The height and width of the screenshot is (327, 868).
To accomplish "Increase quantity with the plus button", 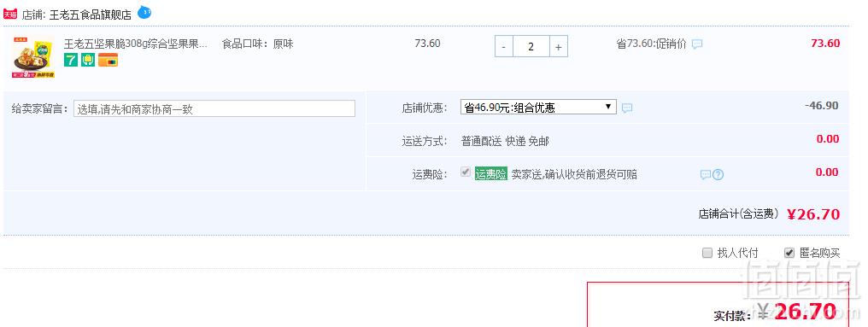I will (x=558, y=46).
